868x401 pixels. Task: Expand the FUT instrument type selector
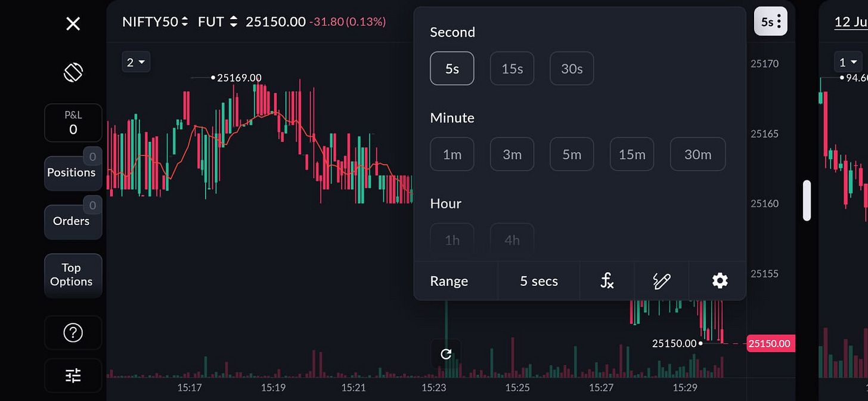[x=218, y=22]
